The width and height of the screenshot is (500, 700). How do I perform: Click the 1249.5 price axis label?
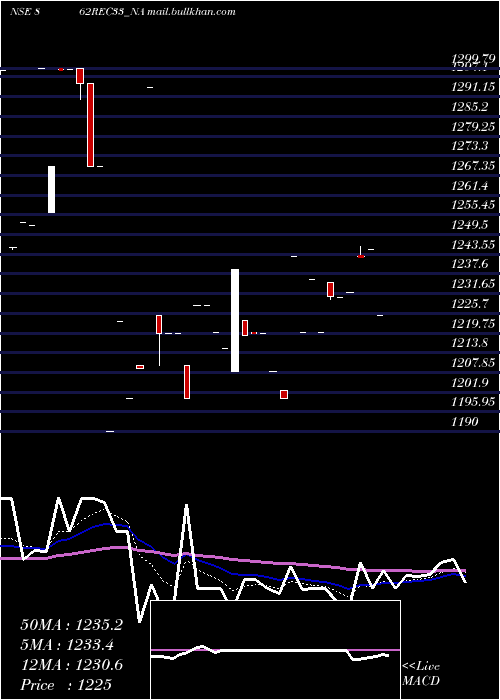pos(470,225)
